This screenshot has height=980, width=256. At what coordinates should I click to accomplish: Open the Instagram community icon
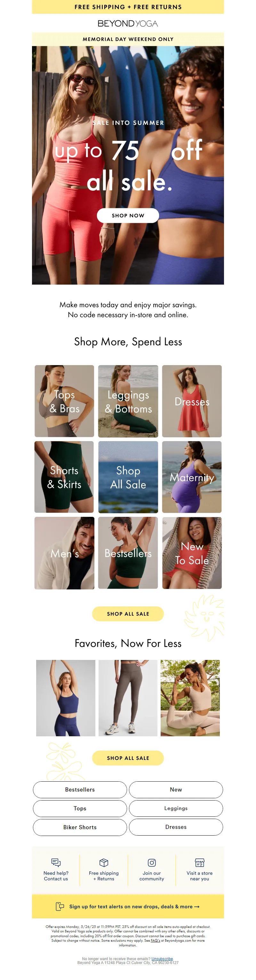152,862
